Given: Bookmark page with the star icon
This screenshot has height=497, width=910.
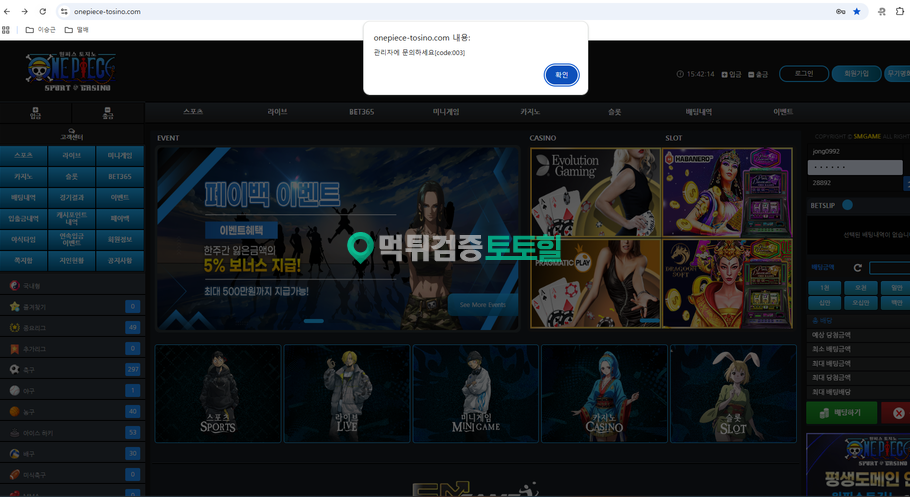Looking at the screenshot, I should point(856,11).
